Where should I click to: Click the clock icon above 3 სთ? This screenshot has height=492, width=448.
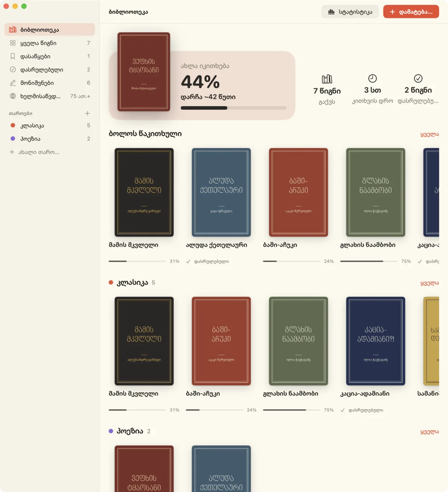point(373,78)
